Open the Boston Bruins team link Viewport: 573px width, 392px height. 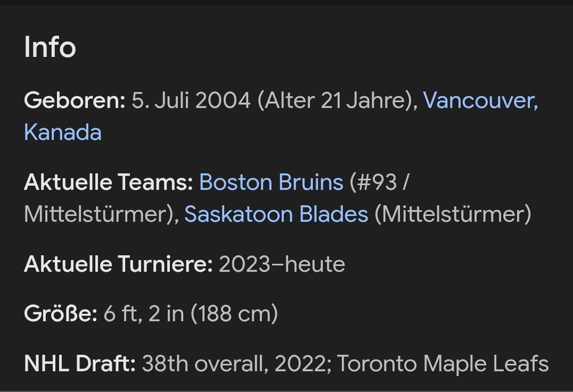271,182
